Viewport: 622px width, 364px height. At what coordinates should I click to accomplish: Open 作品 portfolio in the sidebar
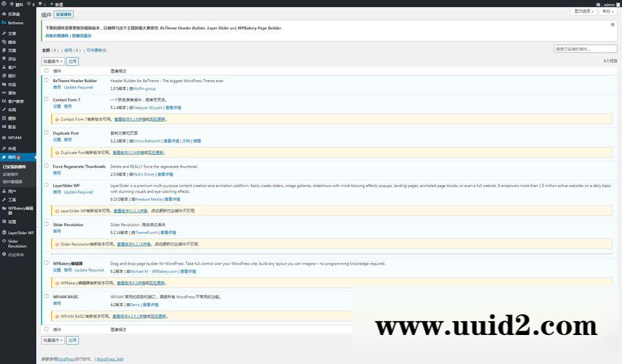(12, 84)
